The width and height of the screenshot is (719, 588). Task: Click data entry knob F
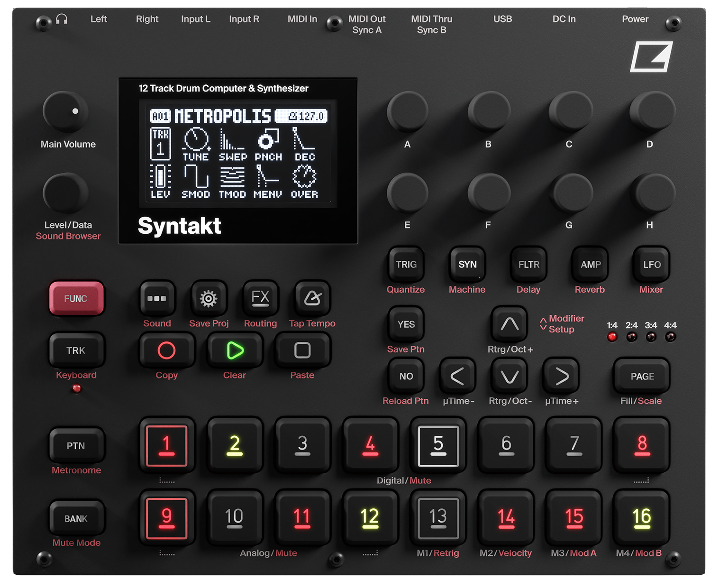(489, 193)
